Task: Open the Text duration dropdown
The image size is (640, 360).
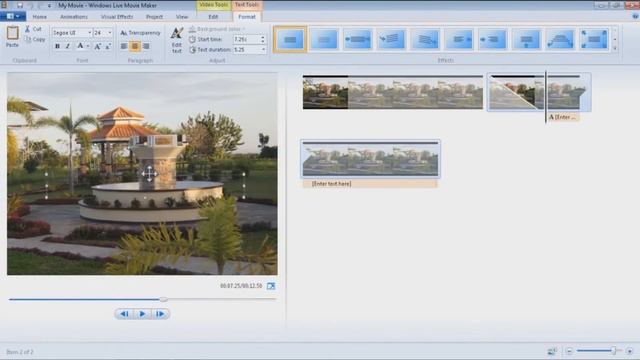Action: click(263, 50)
